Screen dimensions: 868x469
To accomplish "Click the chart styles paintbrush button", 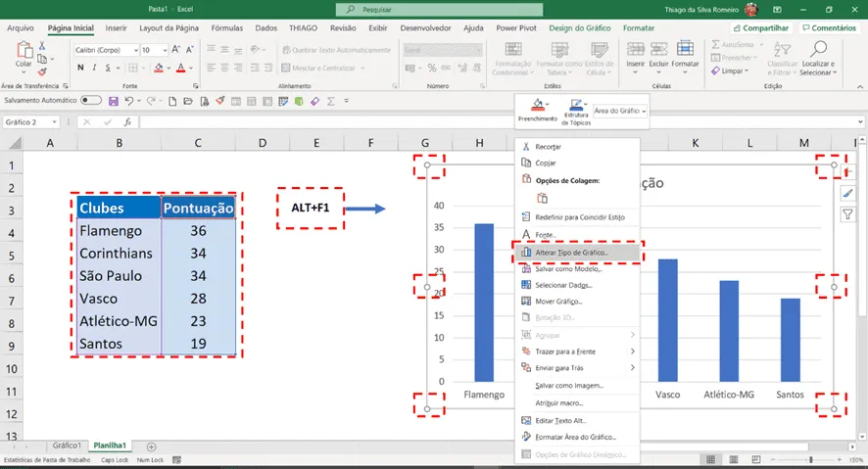I will (x=847, y=193).
